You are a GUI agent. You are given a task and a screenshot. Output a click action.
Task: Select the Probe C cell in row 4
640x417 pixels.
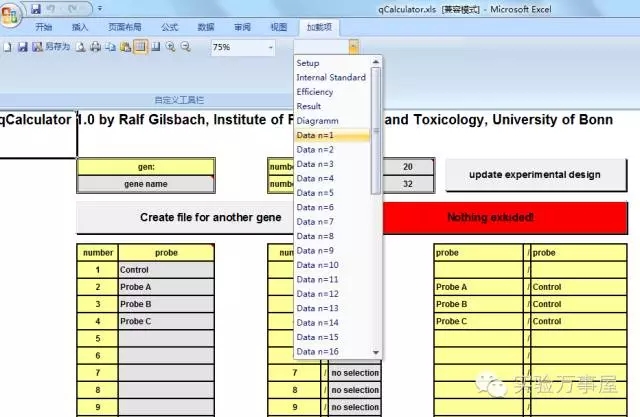coord(166,322)
